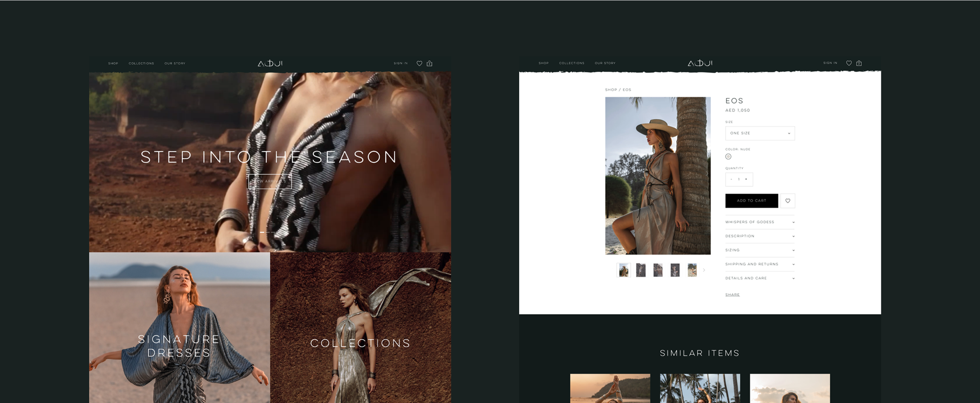Expand Shipping and Returns section
980x403 pixels.
[x=760, y=264]
